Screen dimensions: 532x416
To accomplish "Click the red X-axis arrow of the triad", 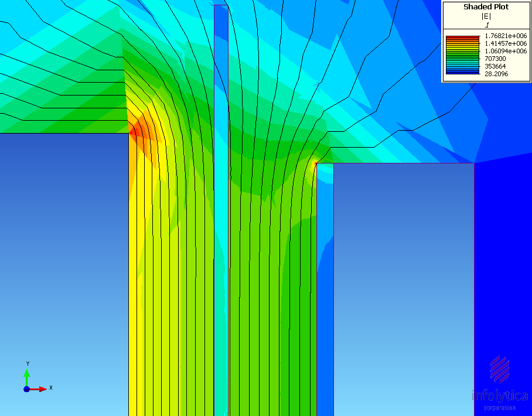I will [x=41, y=389].
